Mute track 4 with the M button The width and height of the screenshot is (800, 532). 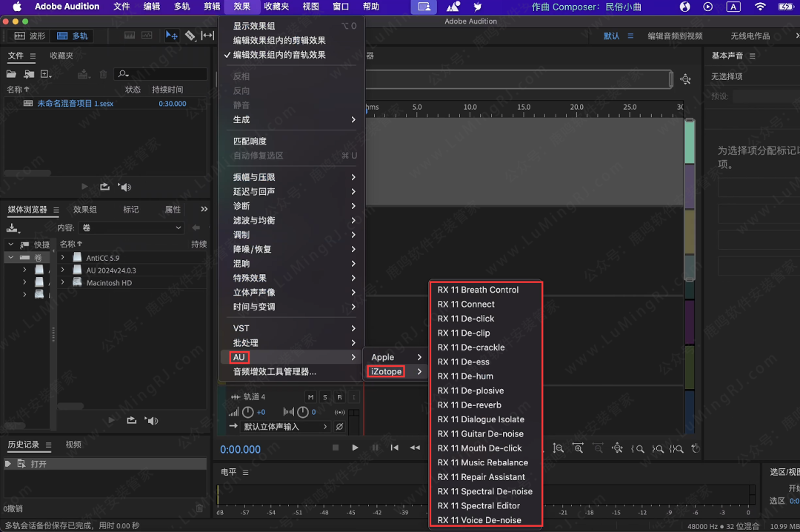311,397
